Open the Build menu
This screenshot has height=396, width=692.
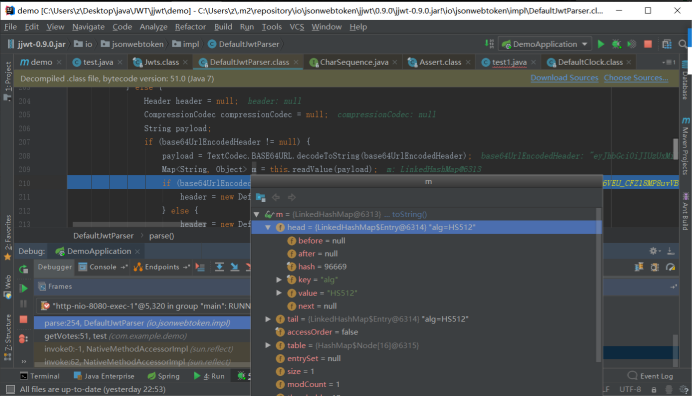point(223,27)
